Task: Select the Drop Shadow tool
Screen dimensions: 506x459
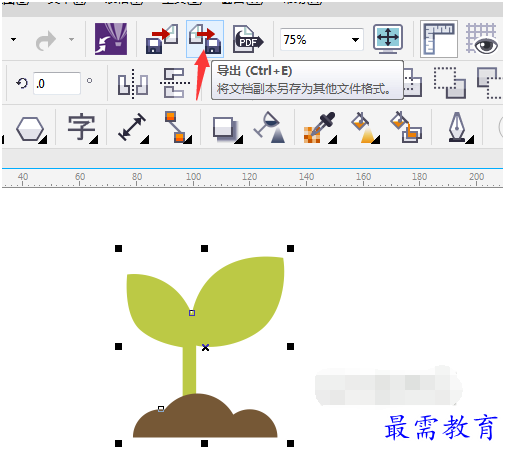Action: [227, 130]
